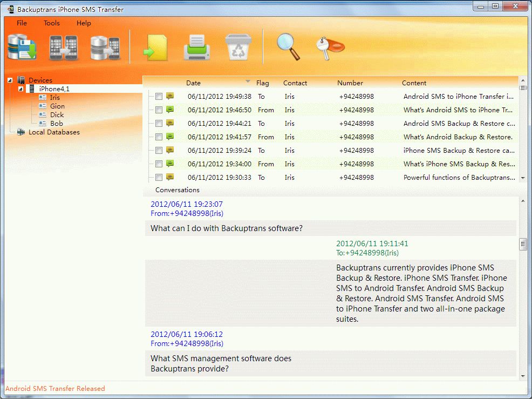
Task: Click contact card icon beside Gion
Action: pos(43,106)
